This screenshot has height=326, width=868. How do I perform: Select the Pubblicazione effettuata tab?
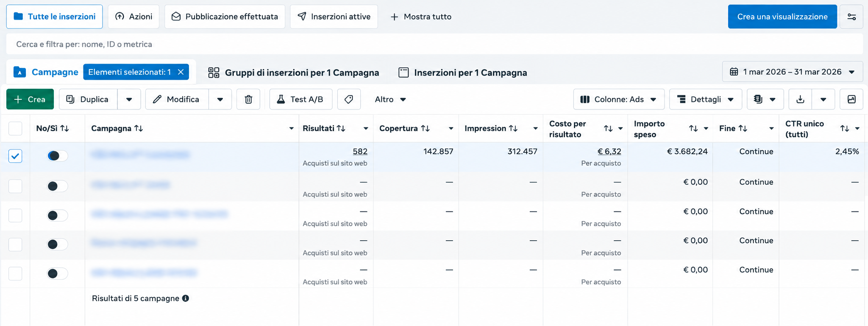[225, 17]
